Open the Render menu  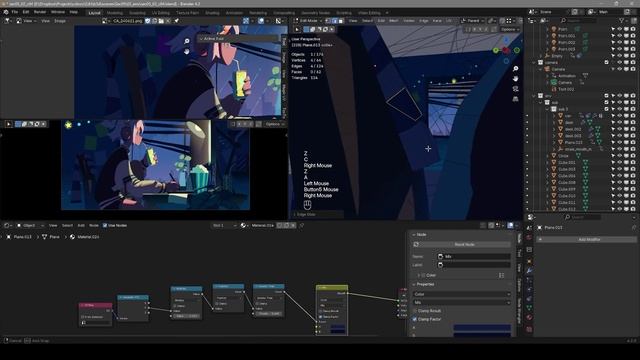coord(40,12)
